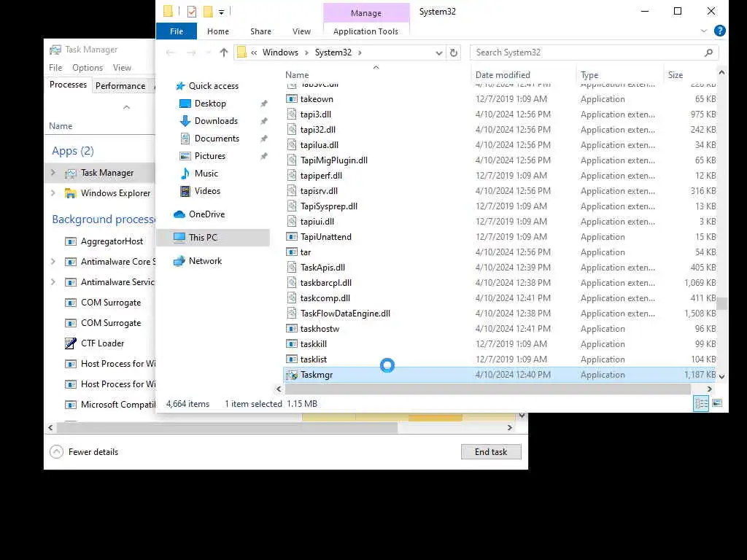Image resolution: width=747 pixels, height=560 pixels.
Task: Open OneDrive cloud icon
Action: coord(179,214)
